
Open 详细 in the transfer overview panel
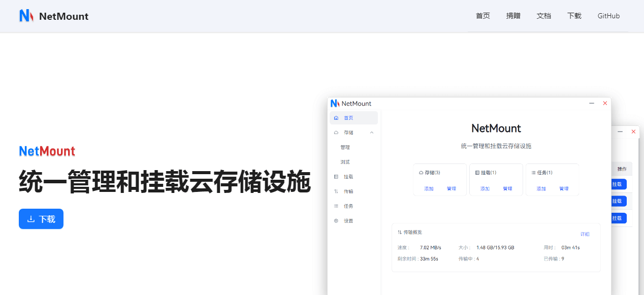coord(585,234)
